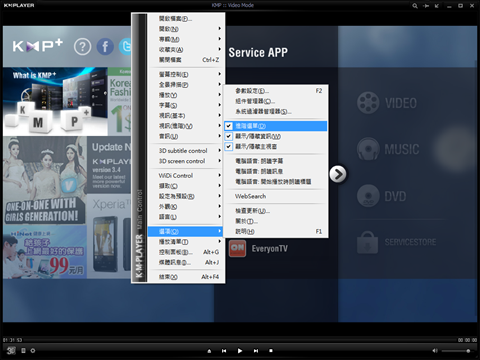The image size is (480, 360).
Task: Open the Facebook icon link
Action: point(105,47)
